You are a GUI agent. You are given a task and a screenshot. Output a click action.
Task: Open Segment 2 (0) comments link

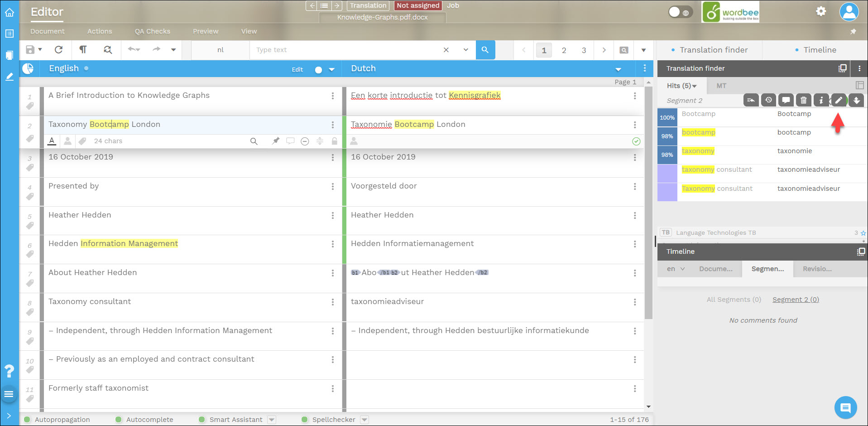(x=796, y=299)
